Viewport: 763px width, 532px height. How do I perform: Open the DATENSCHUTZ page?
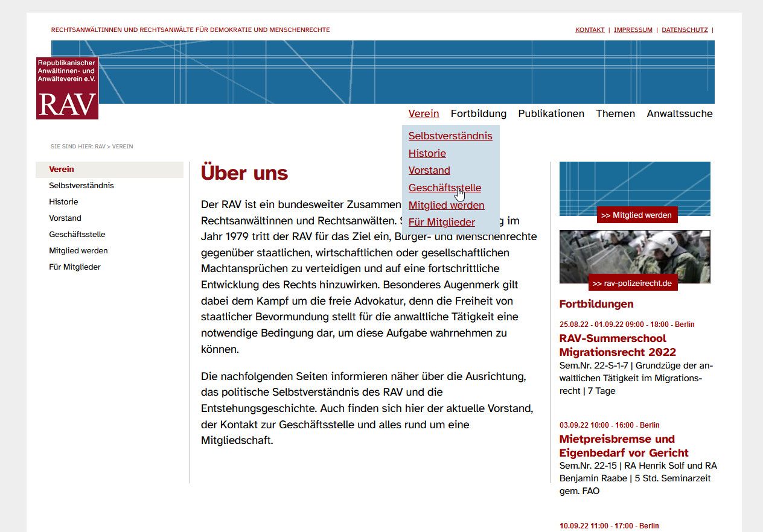click(x=684, y=30)
